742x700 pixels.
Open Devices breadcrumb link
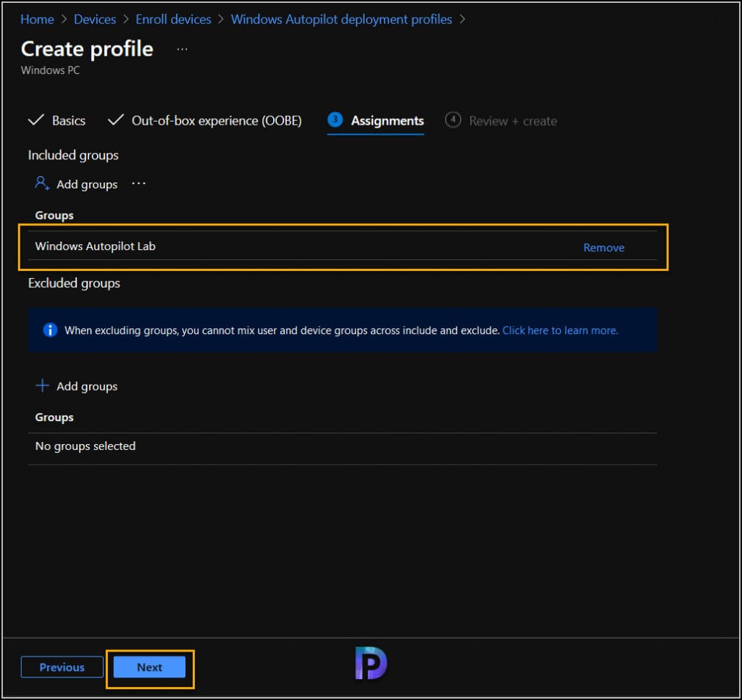[95, 20]
